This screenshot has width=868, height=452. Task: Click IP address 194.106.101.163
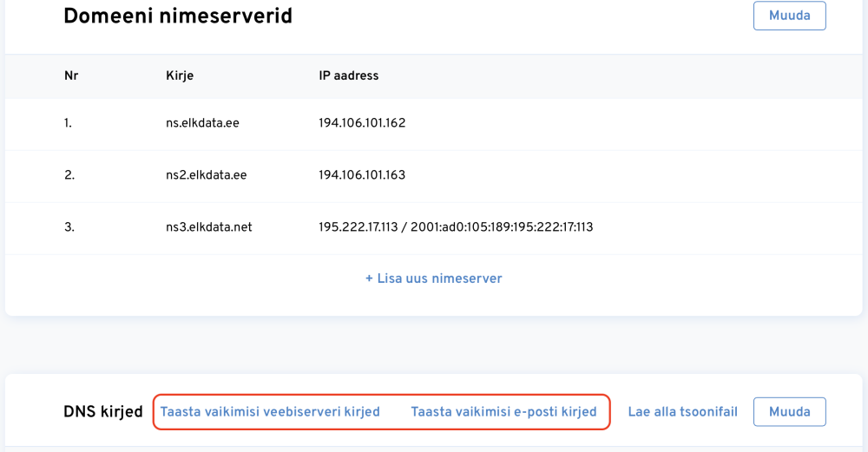tap(362, 175)
